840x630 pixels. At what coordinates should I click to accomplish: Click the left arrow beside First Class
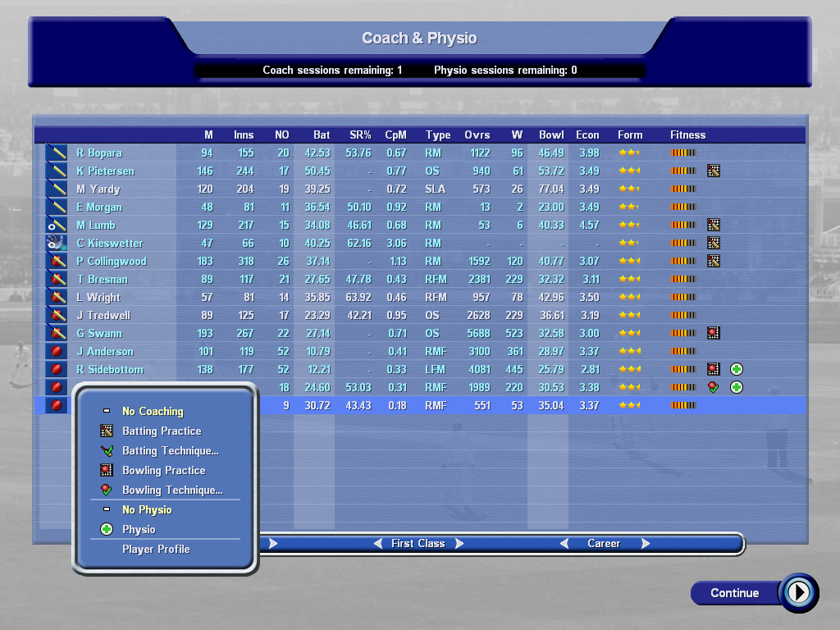tap(378, 544)
